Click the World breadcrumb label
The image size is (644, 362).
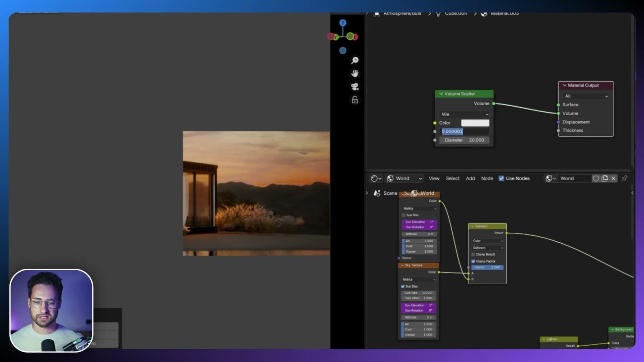click(427, 193)
